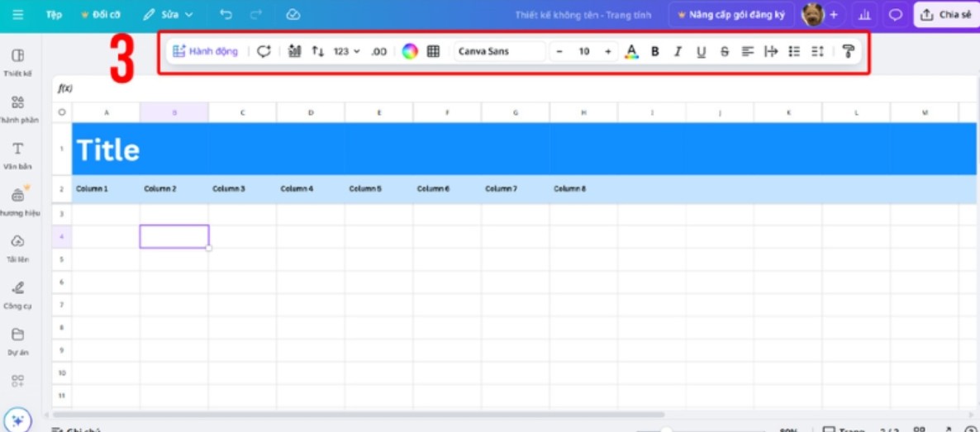Open the Văn bản text tab

pos(17,154)
